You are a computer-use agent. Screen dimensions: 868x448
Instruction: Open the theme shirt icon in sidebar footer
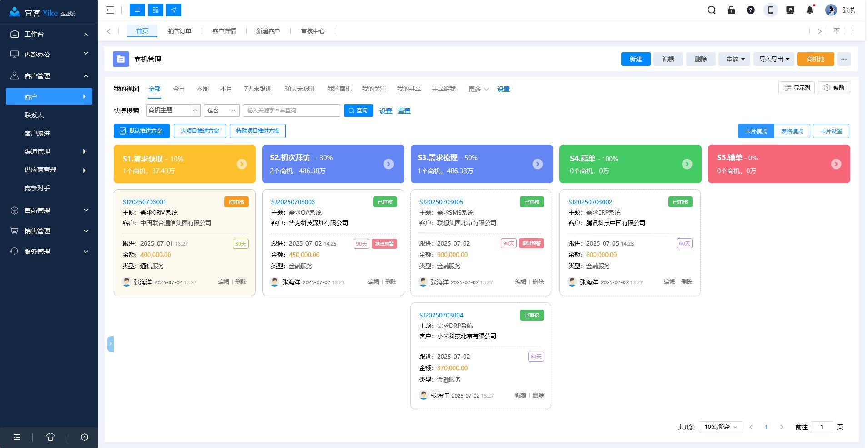(x=50, y=437)
